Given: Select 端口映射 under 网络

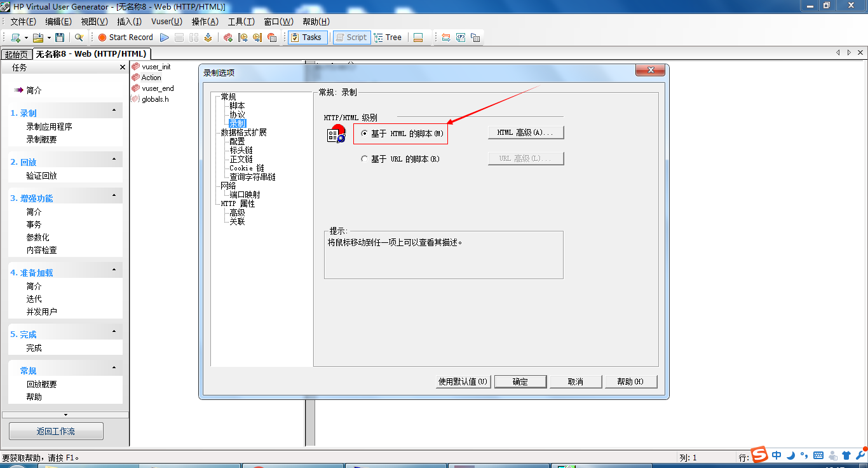Looking at the screenshot, I should coord(245,195).
